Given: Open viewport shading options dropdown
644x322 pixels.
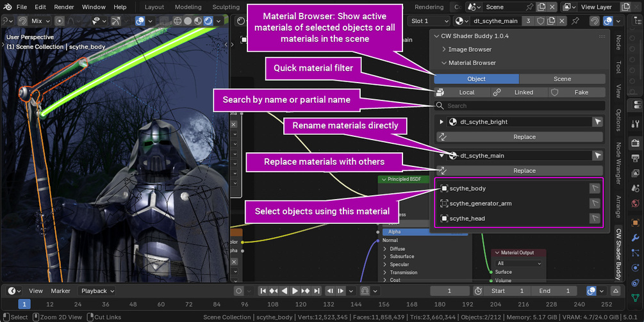Looking at the screenshot, I should [219, 21].
